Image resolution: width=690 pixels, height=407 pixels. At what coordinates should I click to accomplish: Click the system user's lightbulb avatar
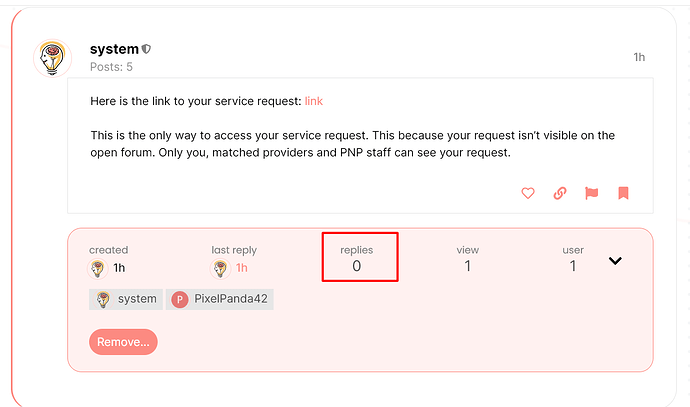[x=52, y=58]
